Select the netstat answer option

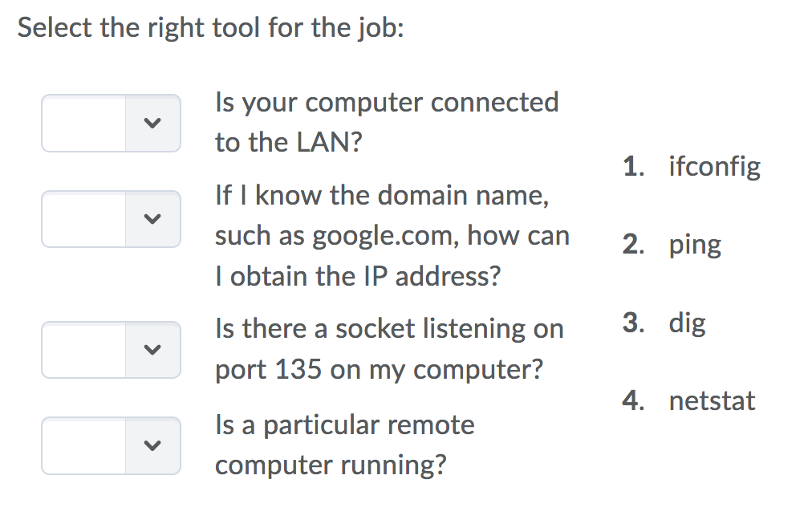pyautogui.click(x=712, y=400)
